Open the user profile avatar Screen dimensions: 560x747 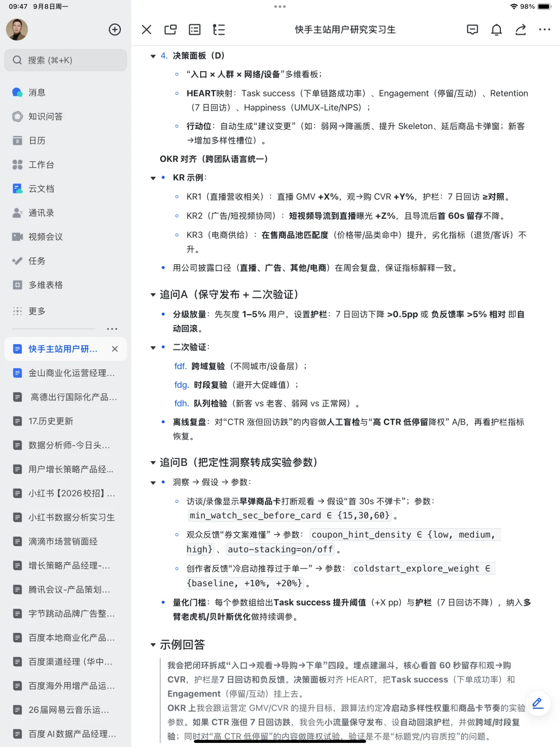coord(17,30)
